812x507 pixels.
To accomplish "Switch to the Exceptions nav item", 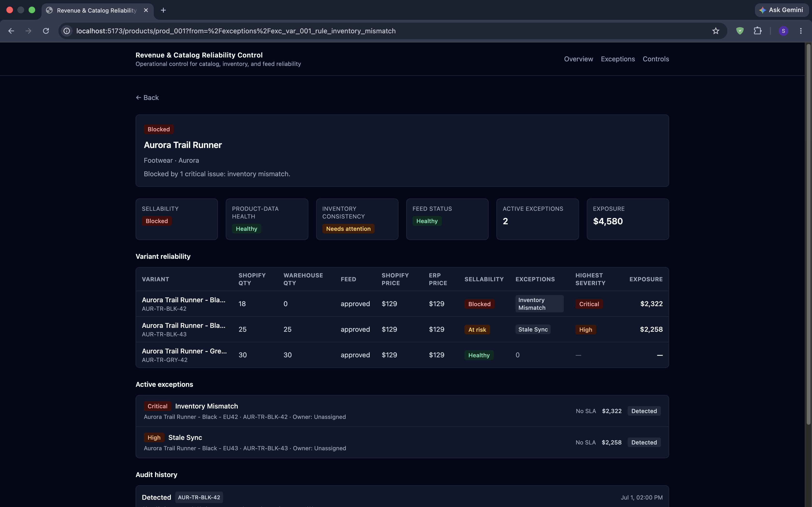I will 618,59.
